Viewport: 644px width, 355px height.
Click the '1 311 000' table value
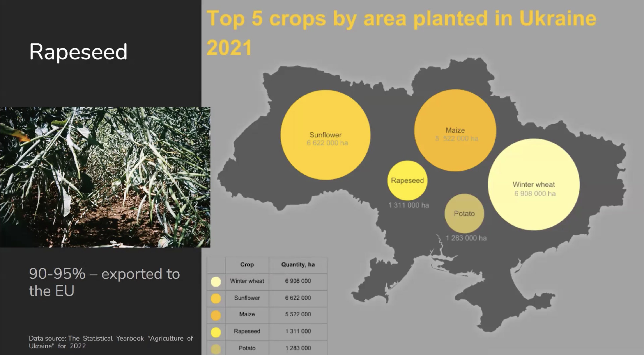click(x=298, y=331)
